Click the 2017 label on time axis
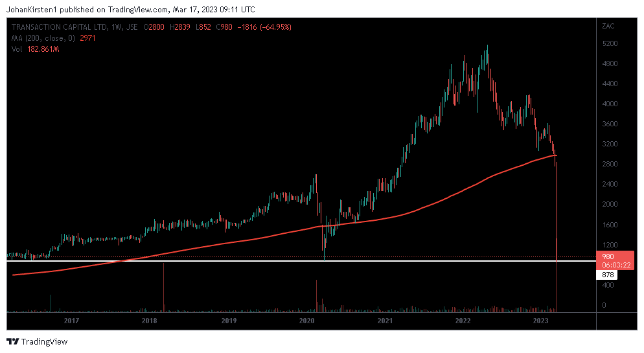The width and height of the screenshot is (644, 353). (x=71, y=321)
